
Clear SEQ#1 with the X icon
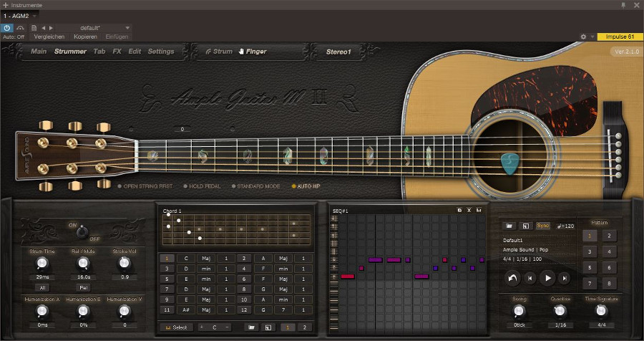point(469,210)
